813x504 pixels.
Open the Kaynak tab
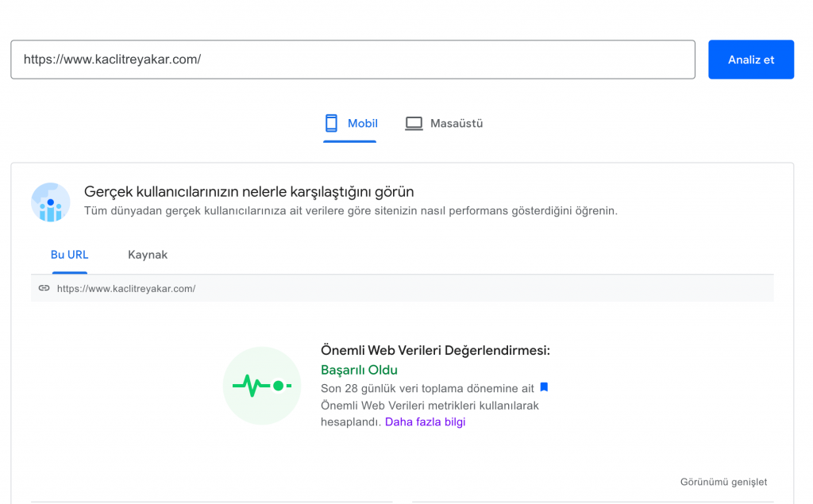pos(148,255)
